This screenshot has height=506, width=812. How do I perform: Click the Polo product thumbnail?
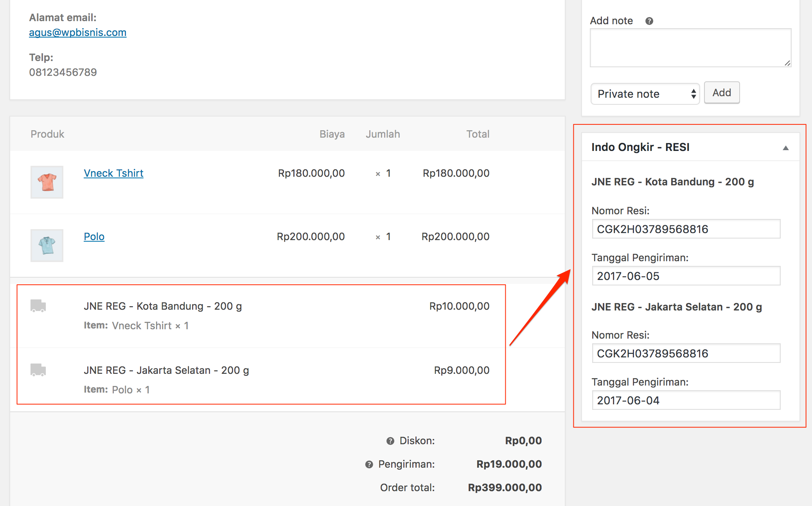(x=47, y=246)
